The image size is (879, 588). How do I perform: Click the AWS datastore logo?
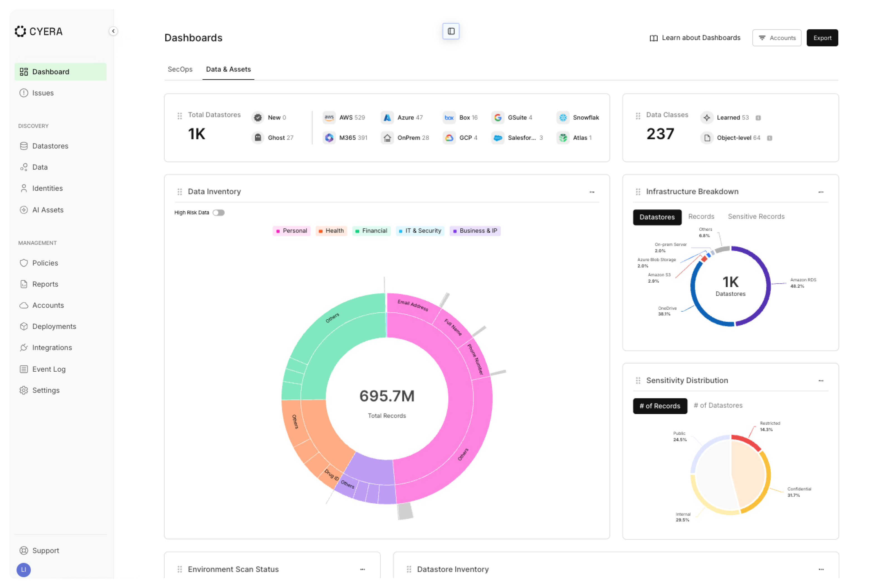click(x=329, y=117)
